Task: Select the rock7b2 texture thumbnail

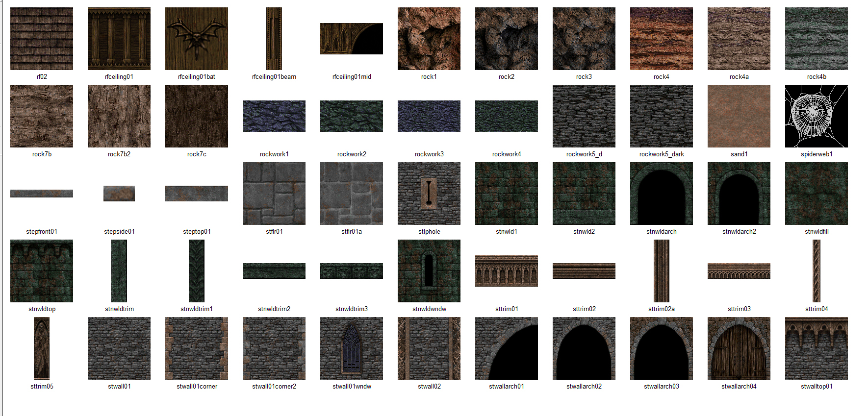Action: [x=119, y=116]
